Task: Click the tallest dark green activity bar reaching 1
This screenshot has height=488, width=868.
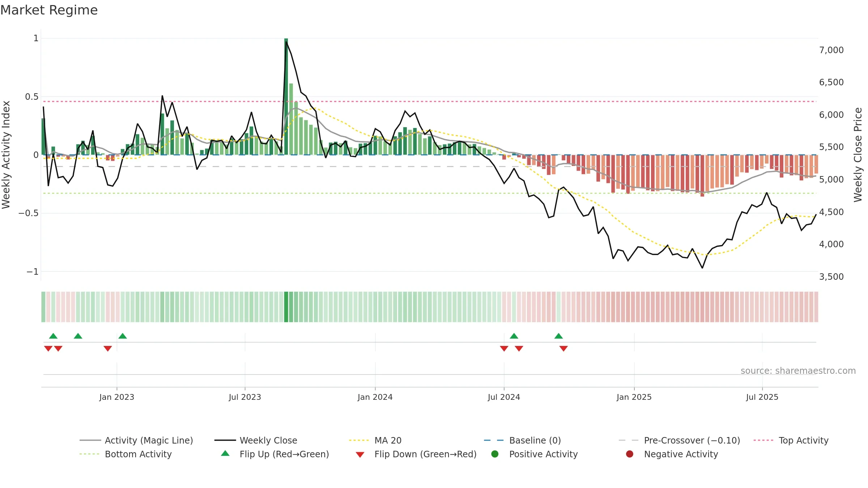Action: [x=286, y=97]
